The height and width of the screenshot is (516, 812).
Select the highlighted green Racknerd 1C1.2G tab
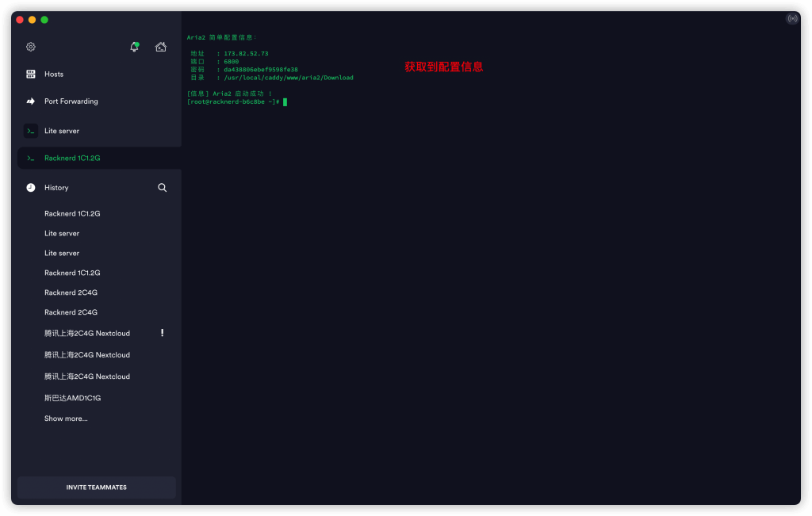click(72, 159)
